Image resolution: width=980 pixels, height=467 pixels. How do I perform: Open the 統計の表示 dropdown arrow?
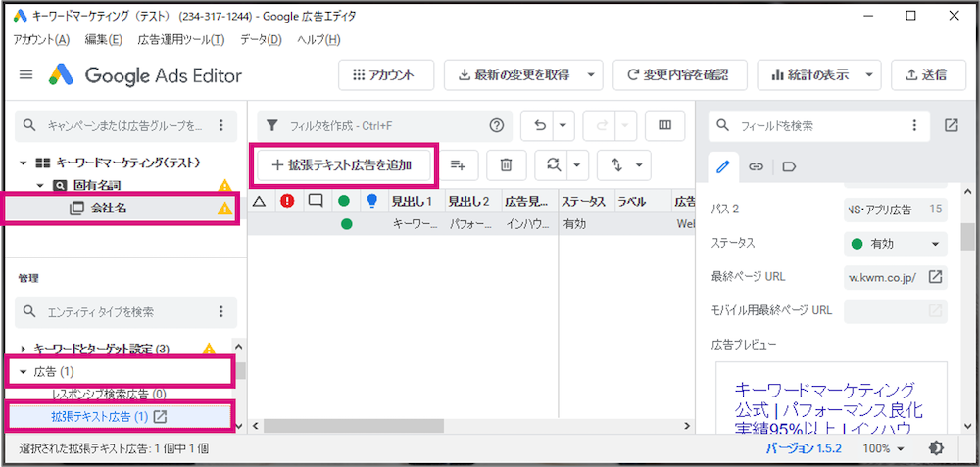click(869, 75)
